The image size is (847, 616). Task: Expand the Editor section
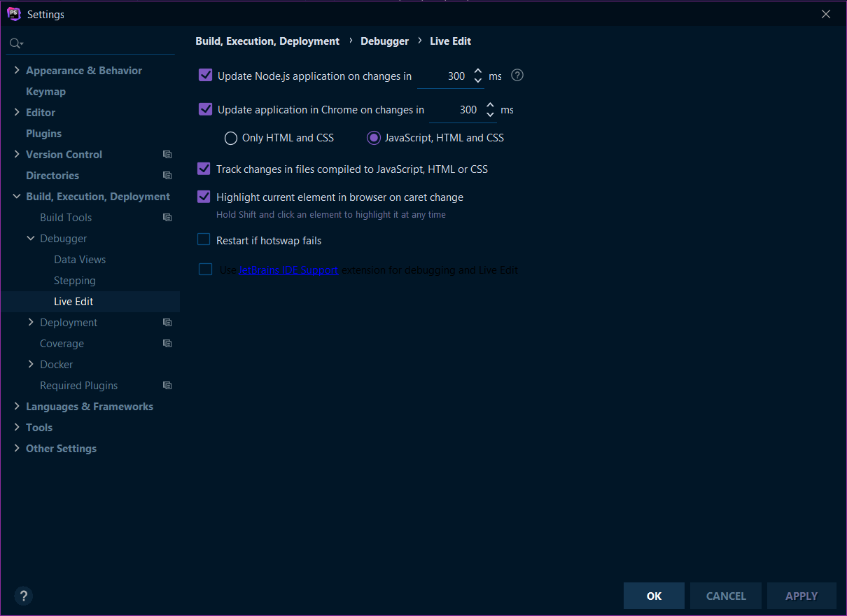(x=17, y=112)
